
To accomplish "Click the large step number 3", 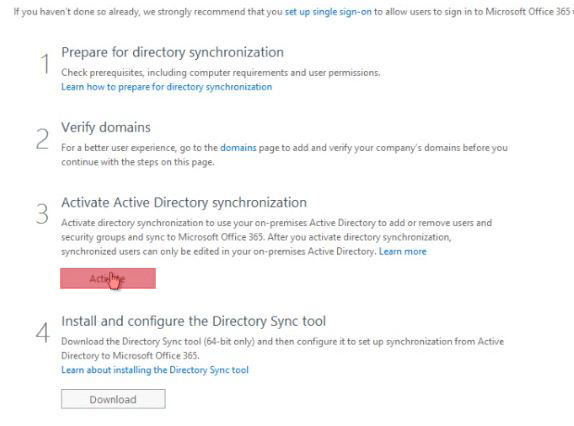I will coord(42,214).
